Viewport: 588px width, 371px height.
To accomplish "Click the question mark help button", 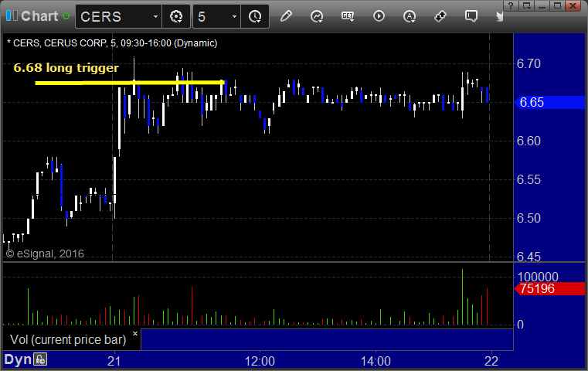I will coord(511,5).
